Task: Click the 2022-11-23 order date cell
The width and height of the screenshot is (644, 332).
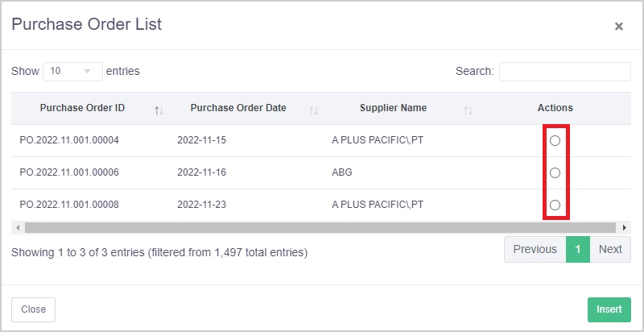Action: (202, 205)
